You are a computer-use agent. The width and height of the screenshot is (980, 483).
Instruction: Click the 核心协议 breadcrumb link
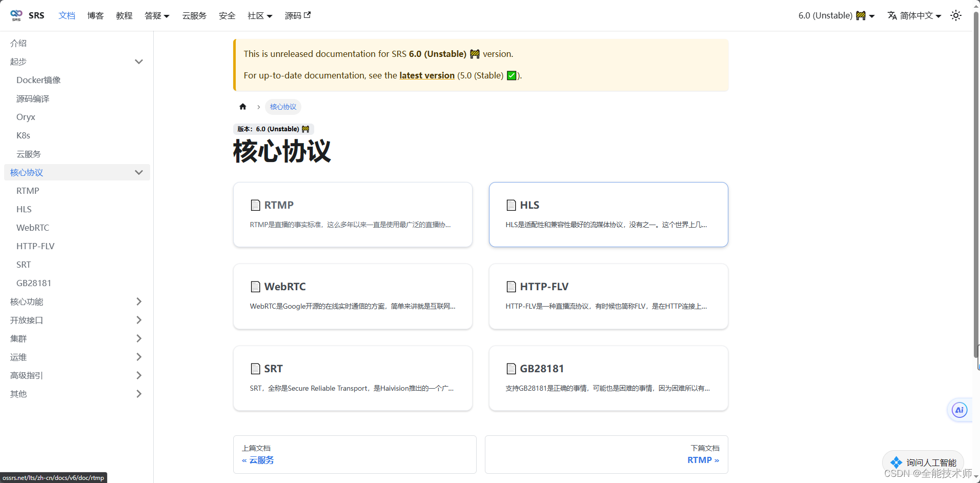283,107
